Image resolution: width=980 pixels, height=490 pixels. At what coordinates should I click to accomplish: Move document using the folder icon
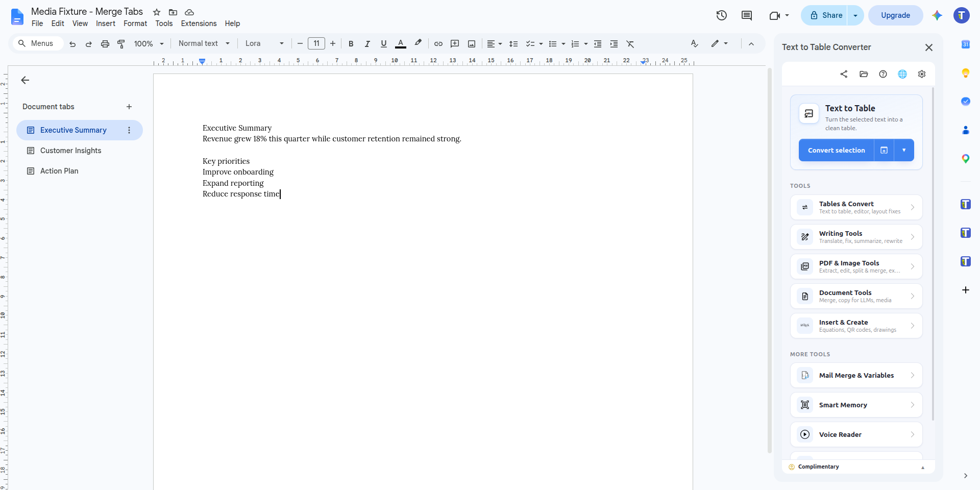tap(173, 12)
